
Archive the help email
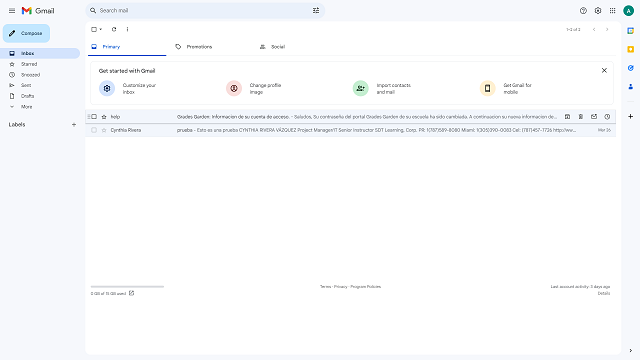[567, 117]
